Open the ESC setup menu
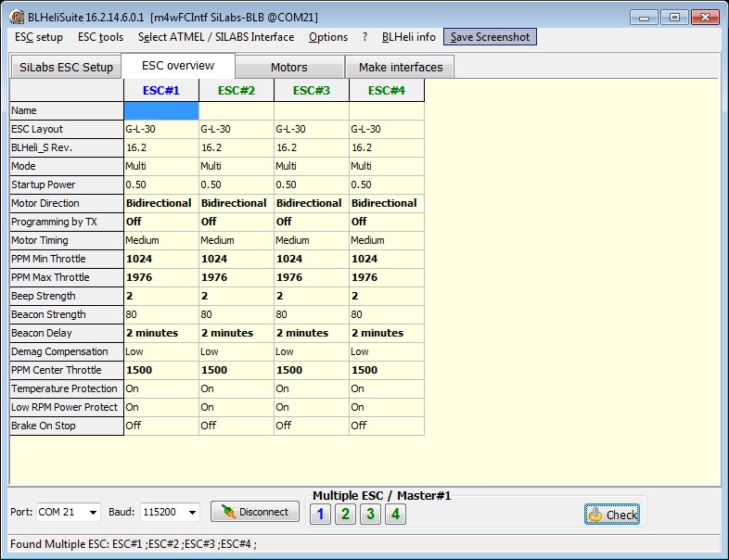Image resolution: width=729 pixels, height=560 pixels. [x=39, y=37]
